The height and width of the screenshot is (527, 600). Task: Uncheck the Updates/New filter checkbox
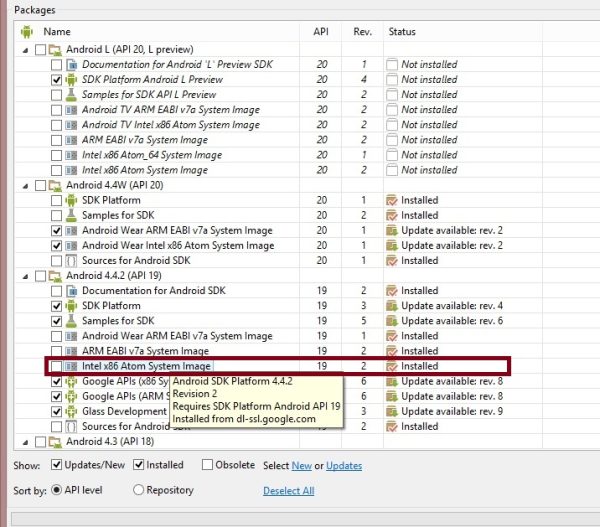[x=56, y=466]
